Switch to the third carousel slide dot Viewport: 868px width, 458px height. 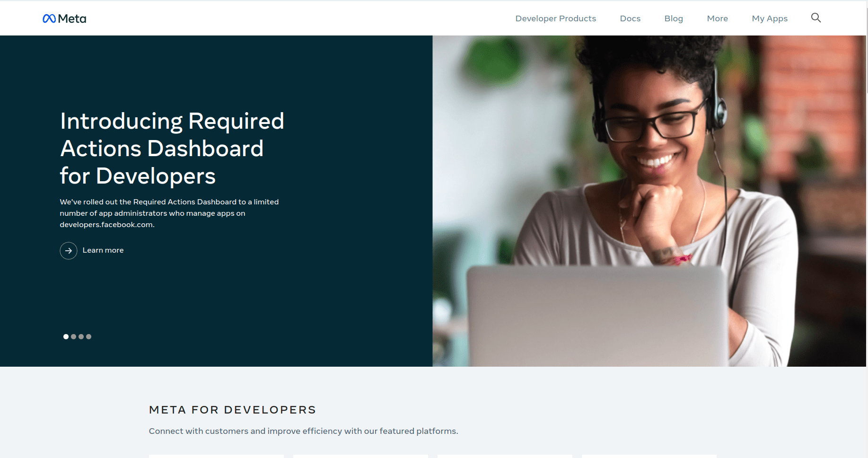coord(81,337)
